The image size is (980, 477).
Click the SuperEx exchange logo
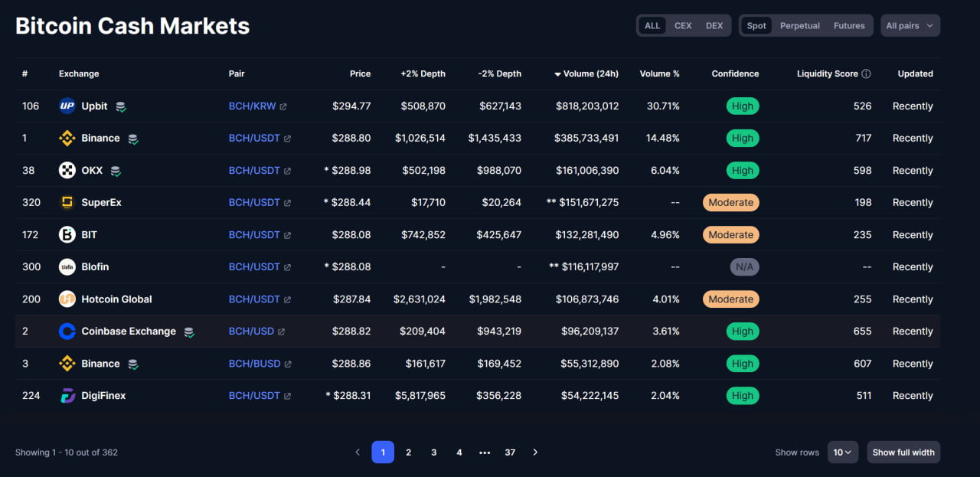[x=67, y=203]
